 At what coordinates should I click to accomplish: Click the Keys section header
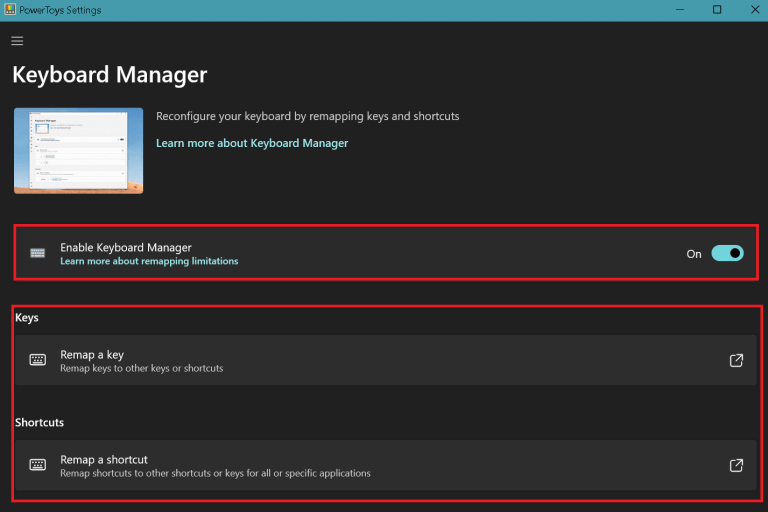pyautogui.click(x=26, y=317)
